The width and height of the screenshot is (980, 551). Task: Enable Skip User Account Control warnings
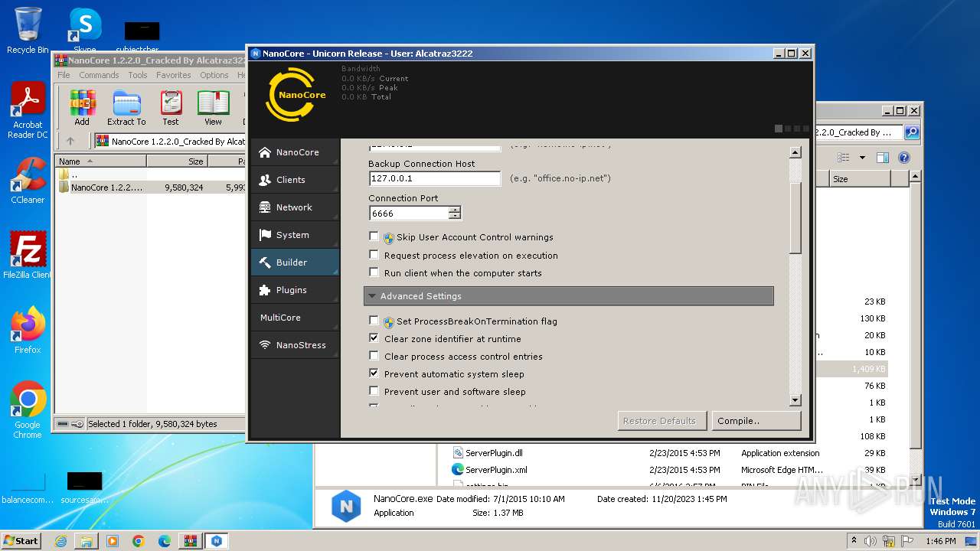374,236
